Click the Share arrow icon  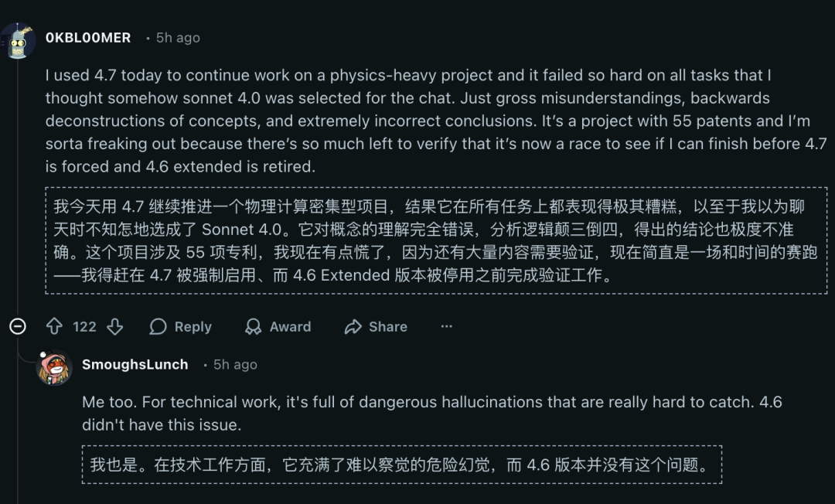pyautogui.click(x=353, y=327)
